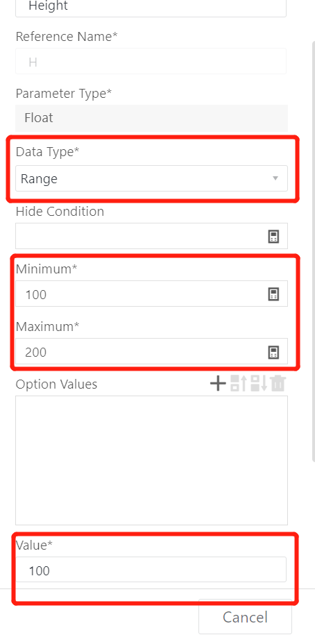
Task: Click into the Value field showing 100
Action: [x=151, y=570]
